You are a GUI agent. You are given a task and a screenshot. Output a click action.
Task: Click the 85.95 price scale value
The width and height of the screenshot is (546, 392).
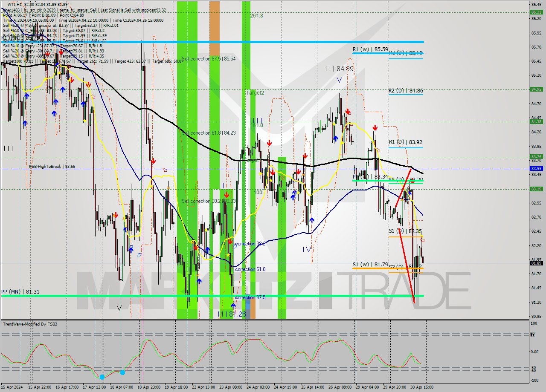click(536, 33)
